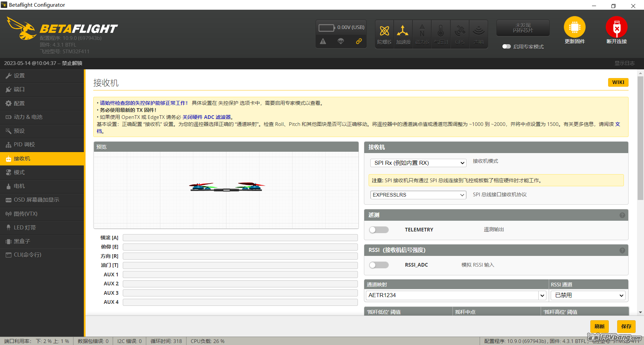644x345 pixels.
Task: Toggle 启用专家模式 expert mode switch
Action: tap(506, 47)
